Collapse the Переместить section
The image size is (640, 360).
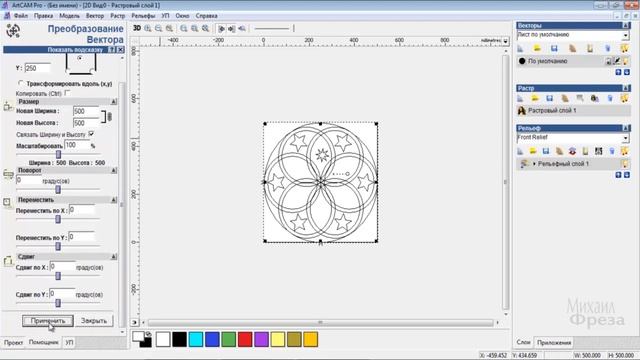point(114,200)
